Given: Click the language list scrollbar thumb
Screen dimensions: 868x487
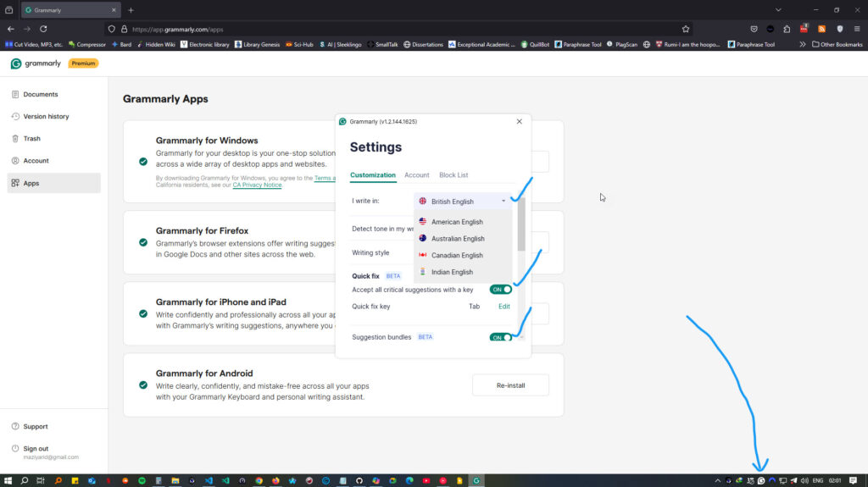Looking at the screenshot, I should (521, 224).
